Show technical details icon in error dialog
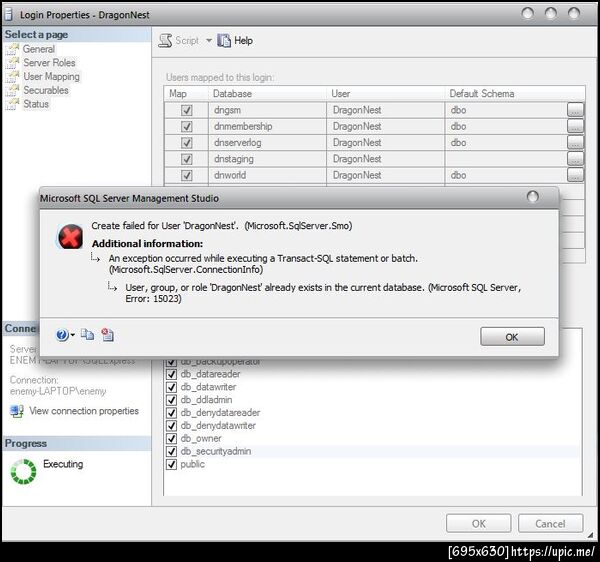Viewport: 600px width, 562px height. [x=108, y=335]
